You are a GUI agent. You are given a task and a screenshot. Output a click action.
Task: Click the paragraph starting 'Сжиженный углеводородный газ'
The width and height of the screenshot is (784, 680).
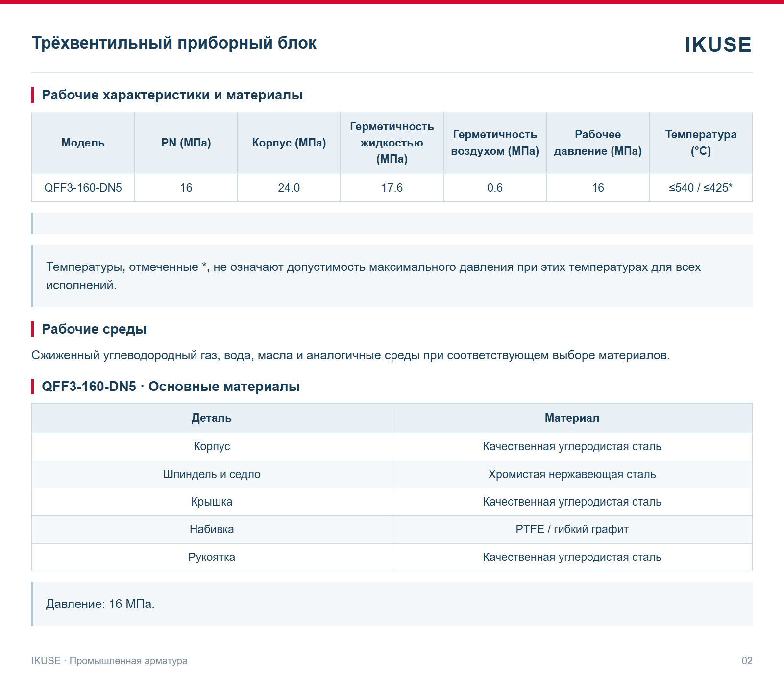tap(350, 355)
